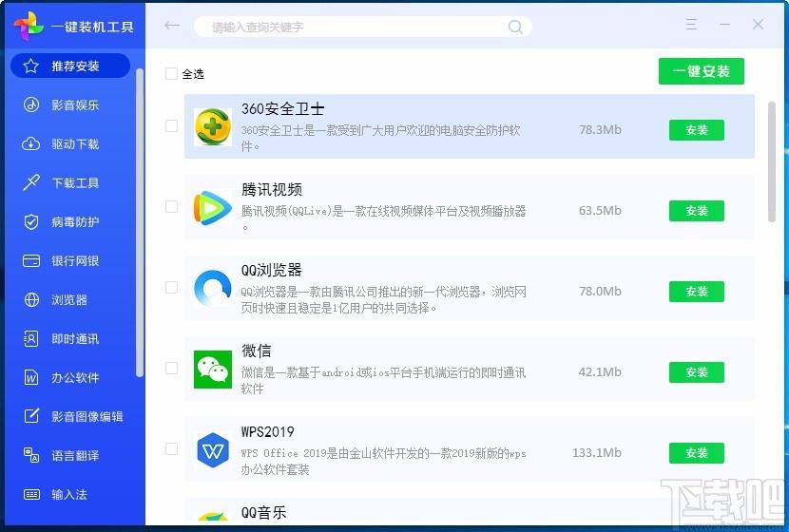Click the sidebar category scrollbar
The image size is (789, 532).
(x=140, y=222)
